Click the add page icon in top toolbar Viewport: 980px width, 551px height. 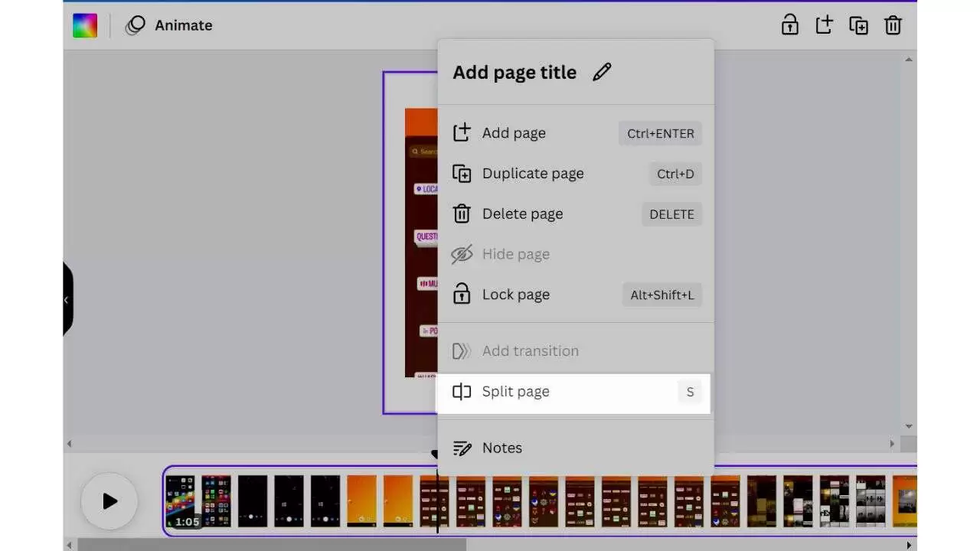point(824,25)
